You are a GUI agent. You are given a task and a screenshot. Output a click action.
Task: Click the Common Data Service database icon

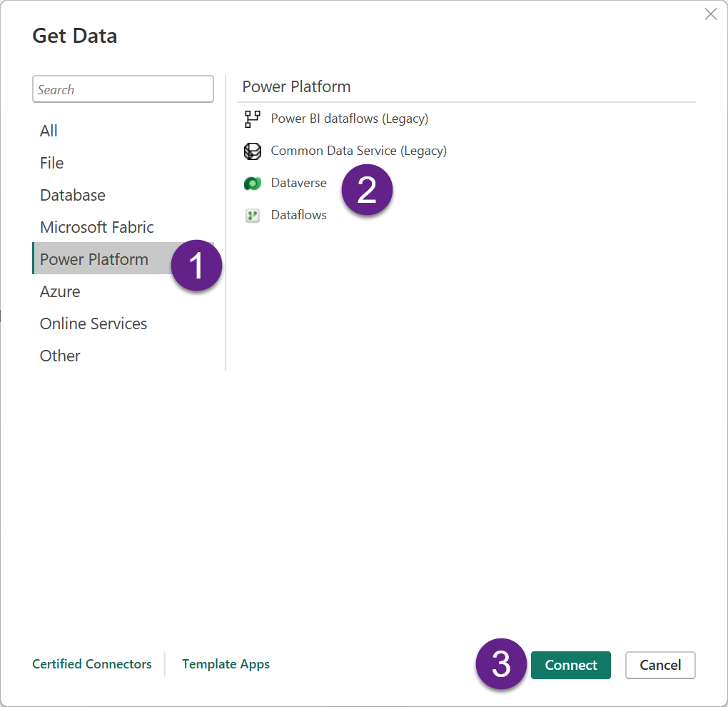[x=252, y=151]
